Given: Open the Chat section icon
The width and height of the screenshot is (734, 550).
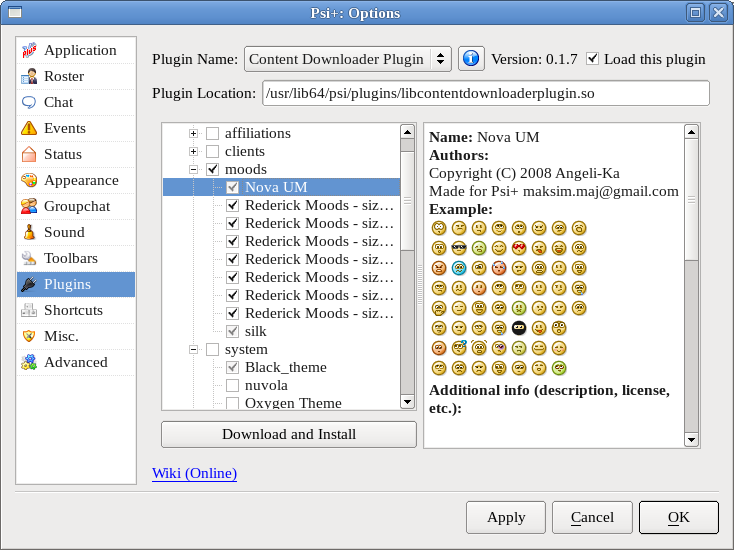Looking at the screenshot, I should pyautogui.click(x=29, y=102).
